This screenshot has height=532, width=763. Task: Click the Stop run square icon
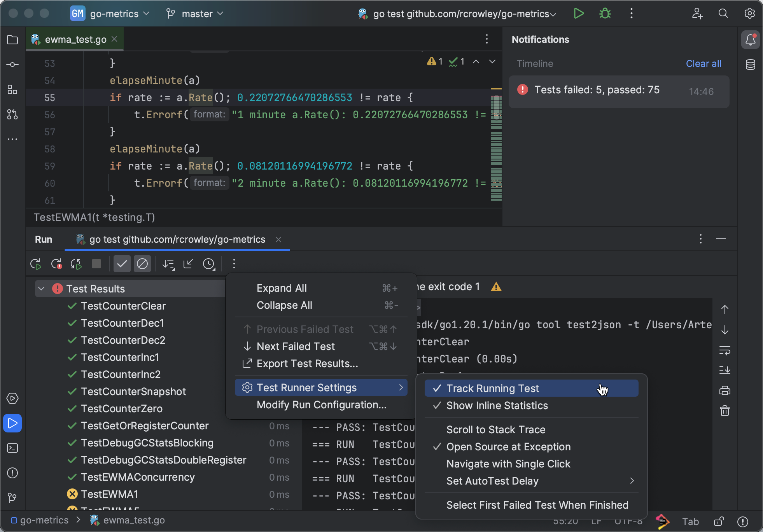96,264
